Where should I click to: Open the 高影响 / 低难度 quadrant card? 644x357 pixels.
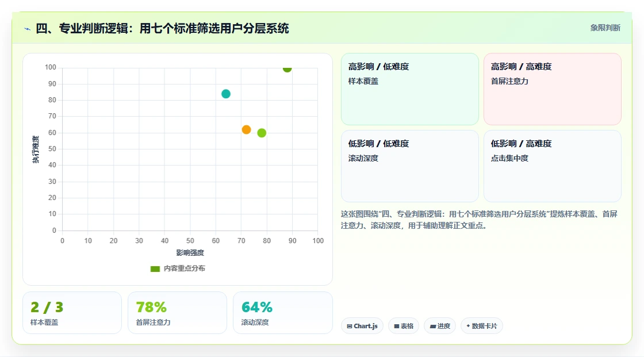410,89
